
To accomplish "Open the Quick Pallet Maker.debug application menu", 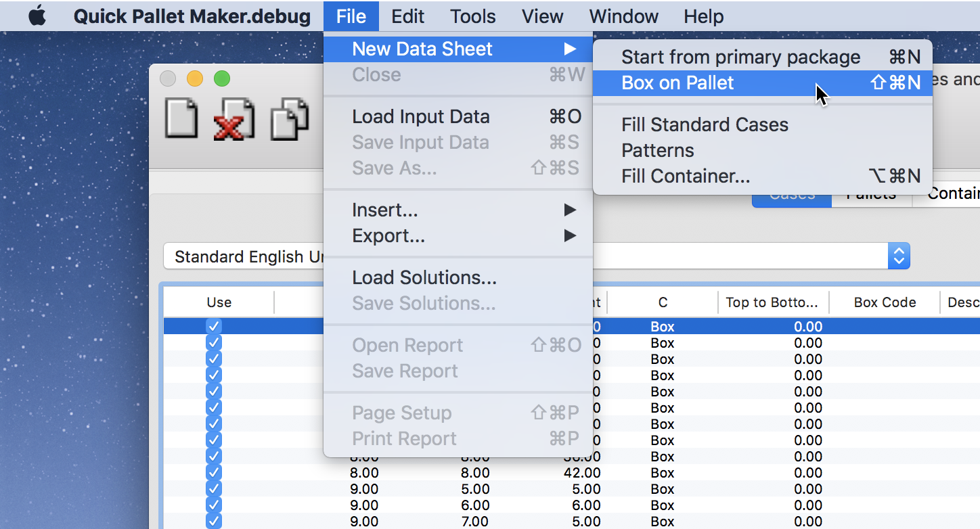I will tap(192, 16).
